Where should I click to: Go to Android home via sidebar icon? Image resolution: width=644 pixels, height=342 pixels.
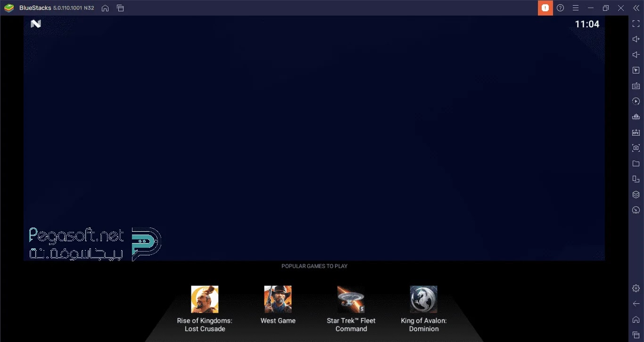click(636, 319)
